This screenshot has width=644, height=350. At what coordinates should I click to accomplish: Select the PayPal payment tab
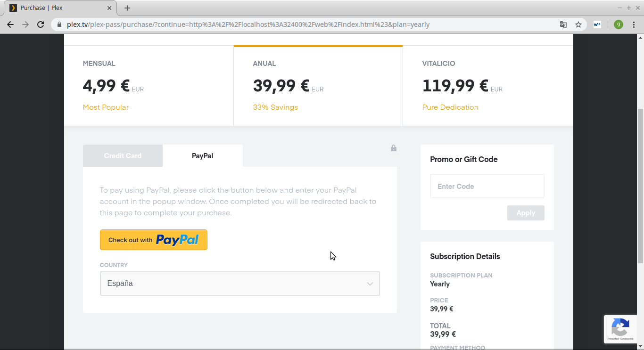point(203,156)
